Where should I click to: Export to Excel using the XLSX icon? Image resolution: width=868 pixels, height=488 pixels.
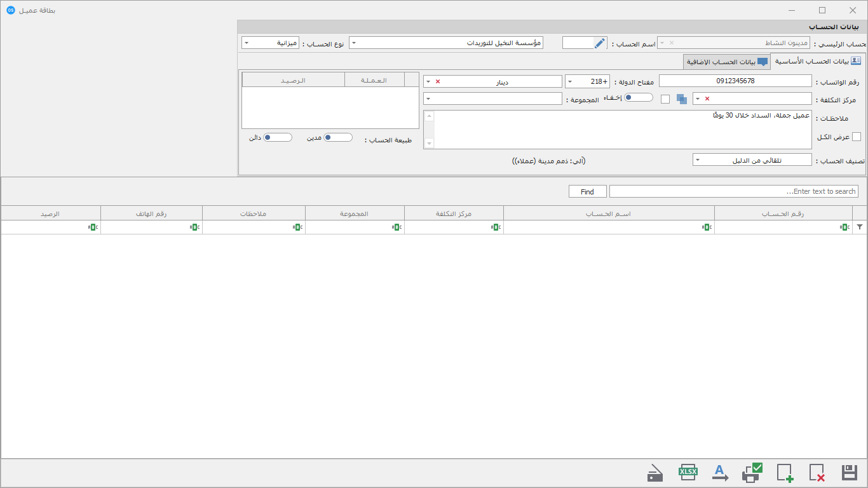click(688, 473)
